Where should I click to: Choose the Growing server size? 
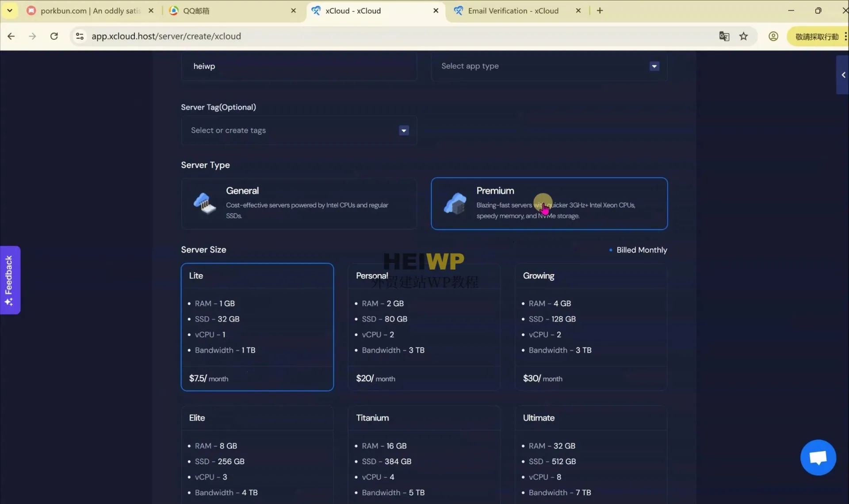591,327
